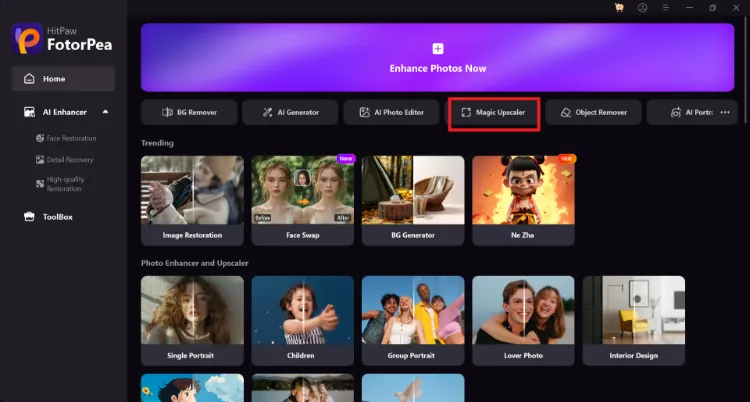Collapse the AI Enhancer section arrow
This screenshot has height=402, width=750.
[x=105, y=112]
